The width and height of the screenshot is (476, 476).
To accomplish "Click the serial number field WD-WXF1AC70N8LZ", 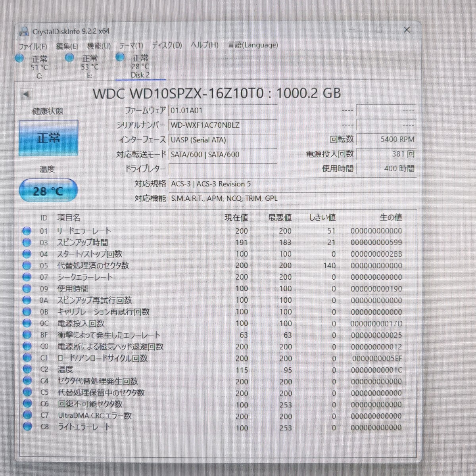I will [x=223, y=125].
